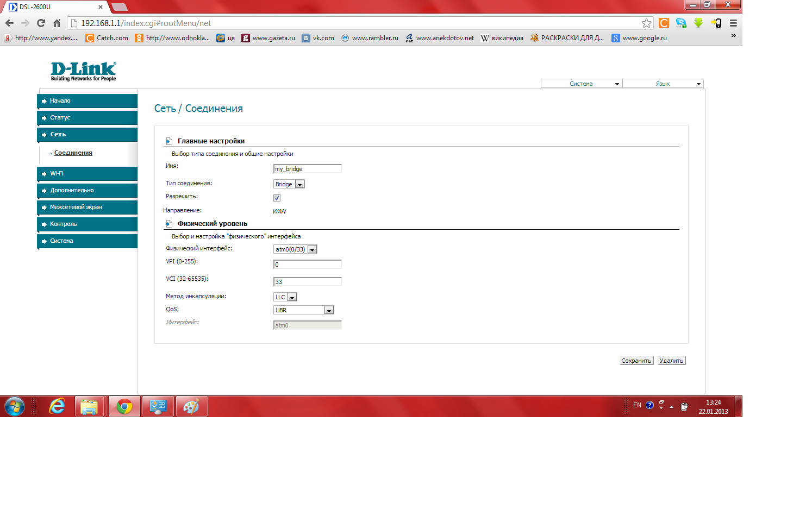The image size is (812, 529).
Task: Click the browser Back arrow
Action: (x=9, y=23)
